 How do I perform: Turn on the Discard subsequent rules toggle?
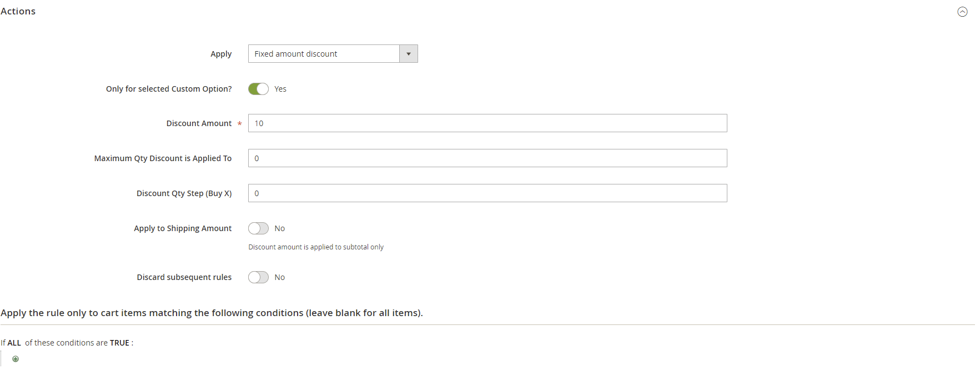pyautogui.click(x=258, y=277)
